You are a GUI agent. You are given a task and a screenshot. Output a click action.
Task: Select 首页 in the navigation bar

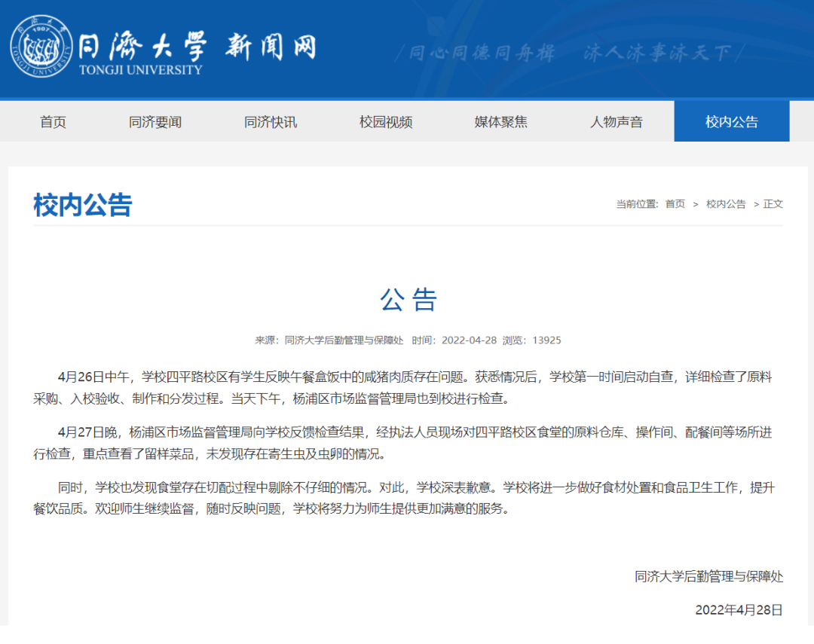(x=53, y=121)
